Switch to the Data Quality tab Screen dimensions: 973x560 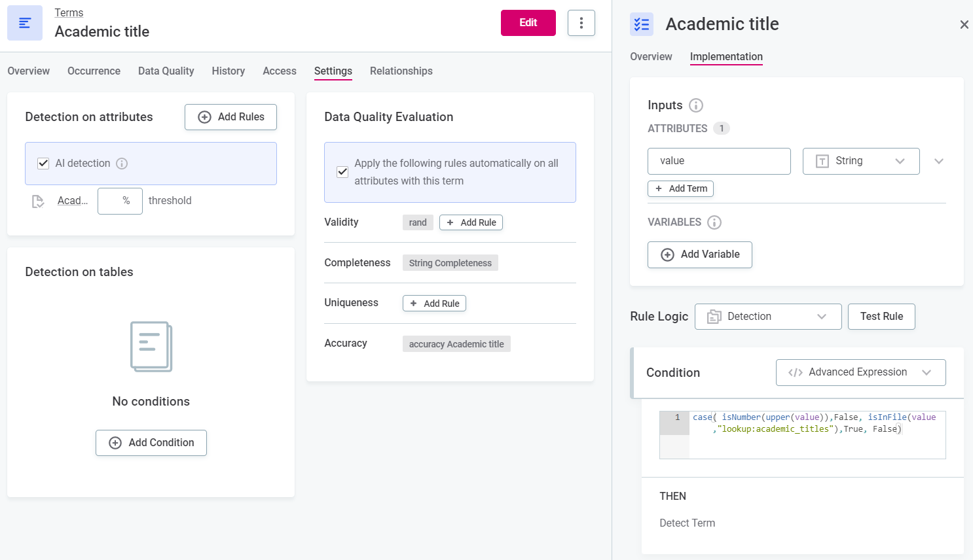point(166,71)
